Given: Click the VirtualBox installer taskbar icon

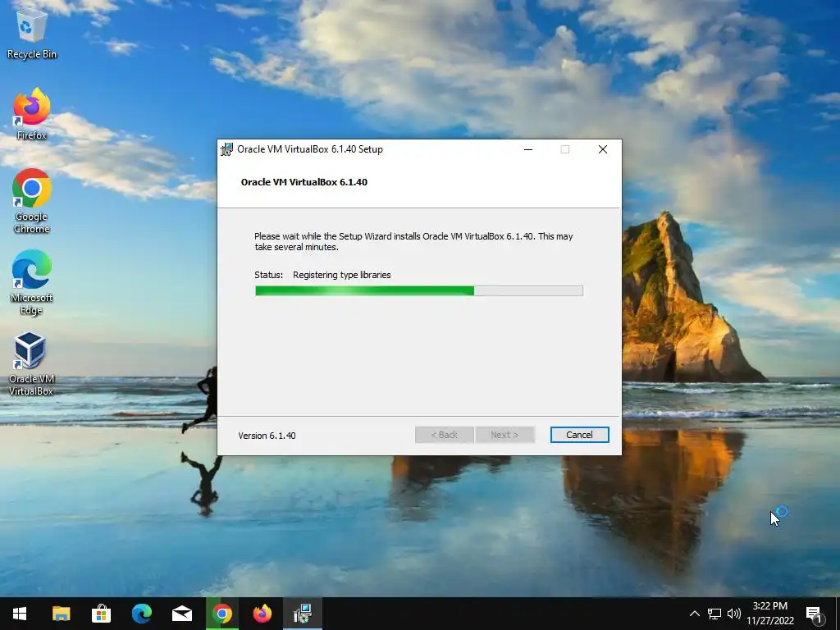Looking at the screenshot, I should pyautogui.click(x=303, y=614).
